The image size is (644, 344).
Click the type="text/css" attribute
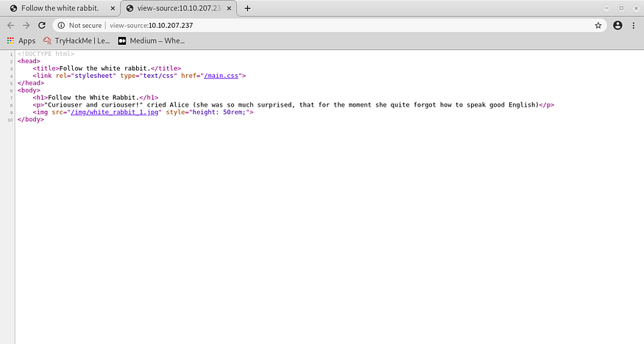[149, 76]
